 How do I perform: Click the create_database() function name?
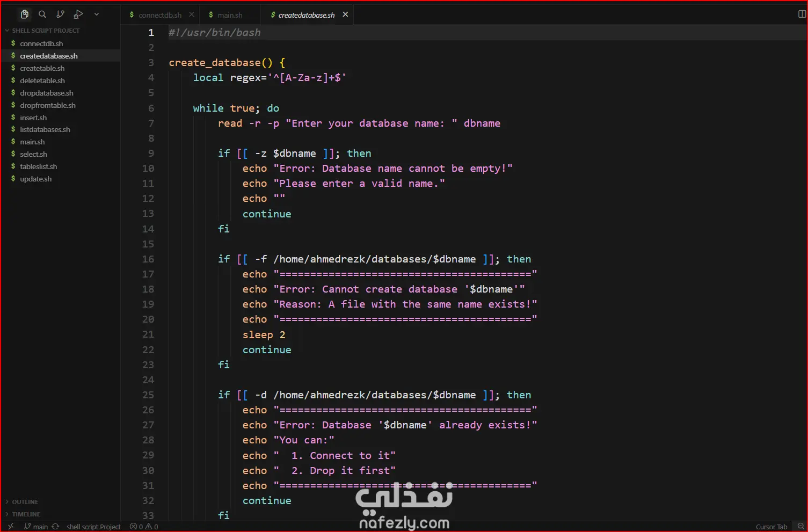(x=221, y=63)
